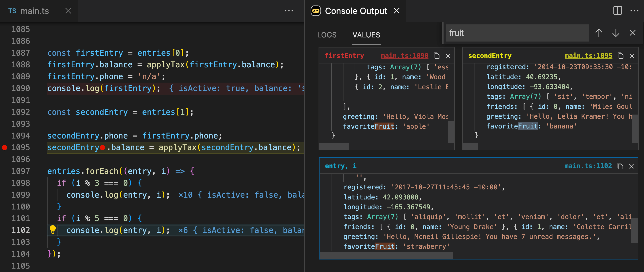
Task: Open the main.ts:1095 source link
Action: point(588,56)
